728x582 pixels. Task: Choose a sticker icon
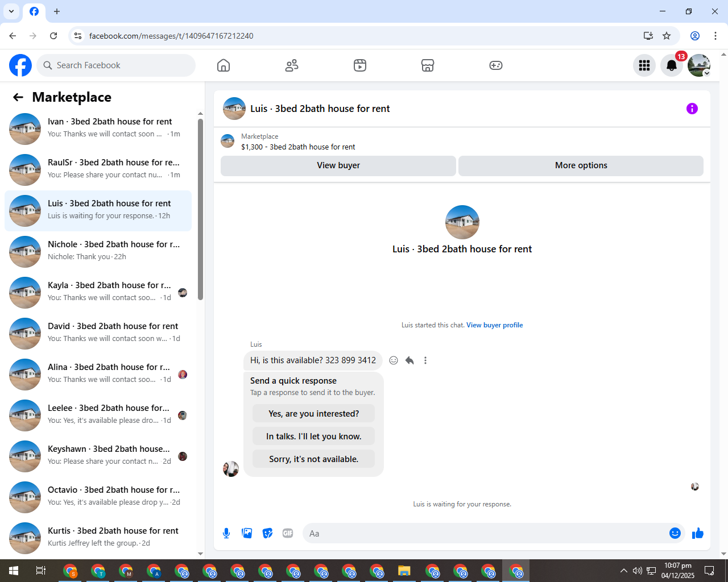pos(267,533)
